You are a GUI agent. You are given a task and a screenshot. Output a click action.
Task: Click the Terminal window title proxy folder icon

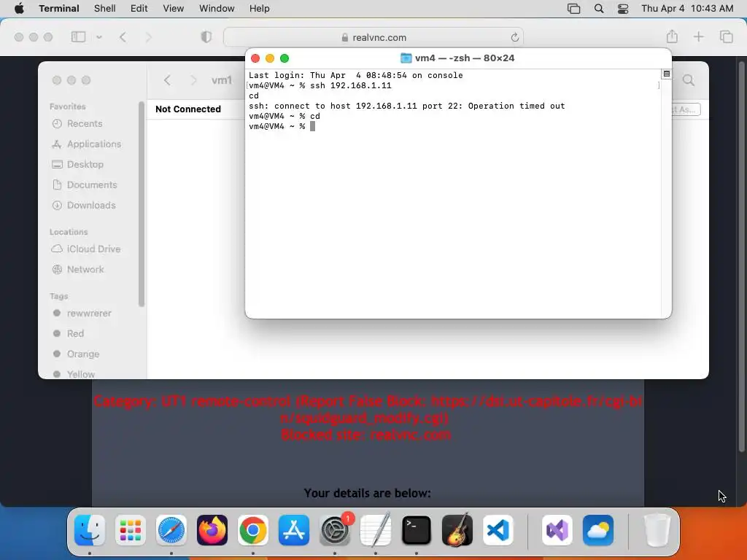point(406,58)
